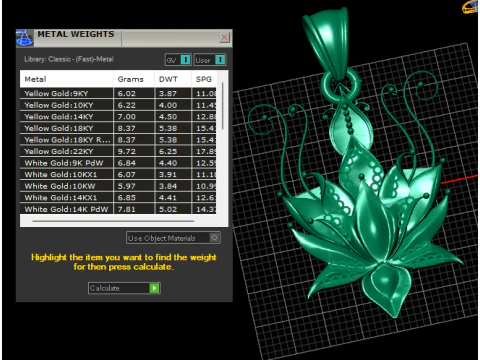
Task: Select the Yellow Gold:22KY row
Action: coord(118,151)
